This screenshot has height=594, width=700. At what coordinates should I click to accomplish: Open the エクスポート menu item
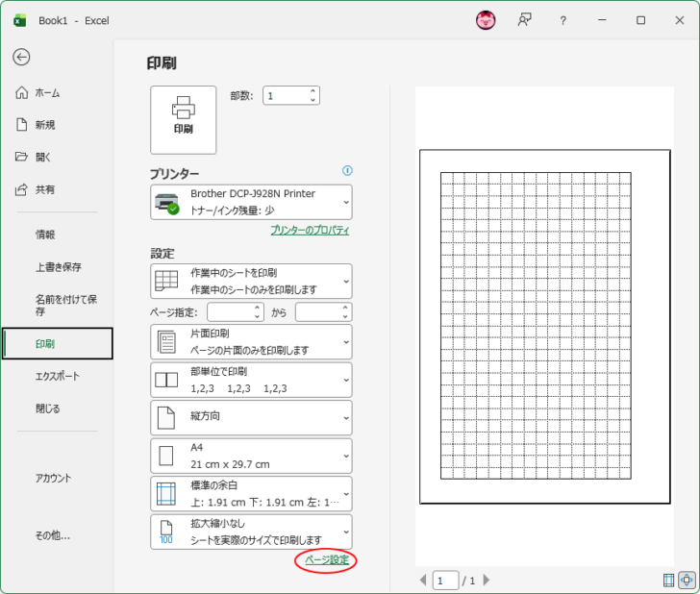[58, 376]
